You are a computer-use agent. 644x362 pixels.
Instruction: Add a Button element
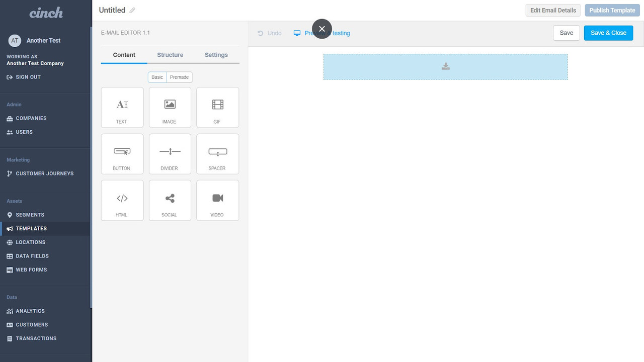click(122, 154)
